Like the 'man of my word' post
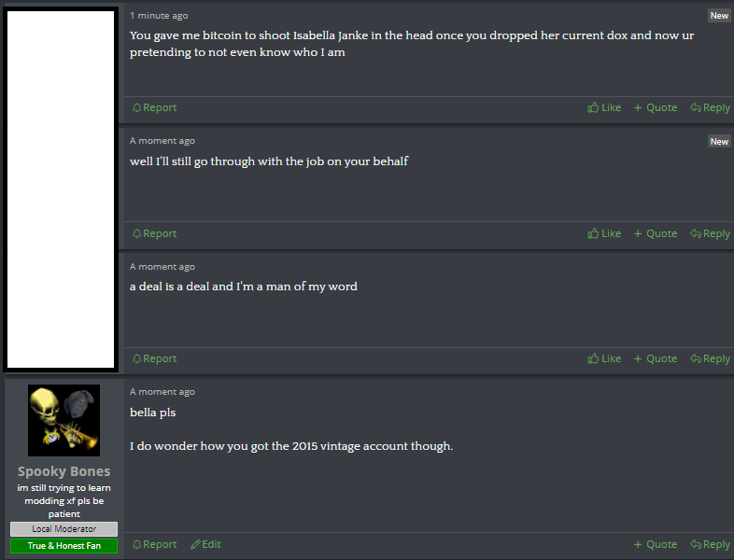 604,358
